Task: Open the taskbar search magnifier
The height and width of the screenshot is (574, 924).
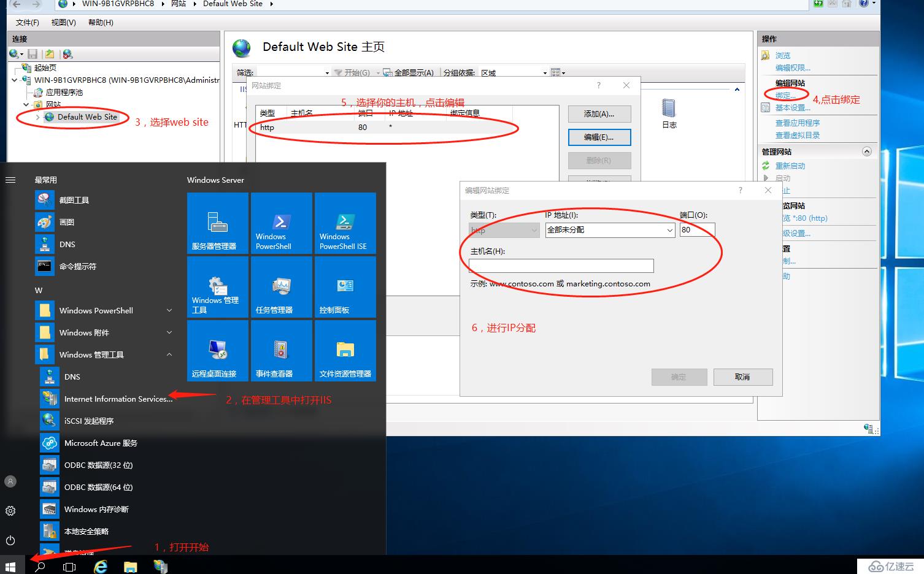Action: 40,567
